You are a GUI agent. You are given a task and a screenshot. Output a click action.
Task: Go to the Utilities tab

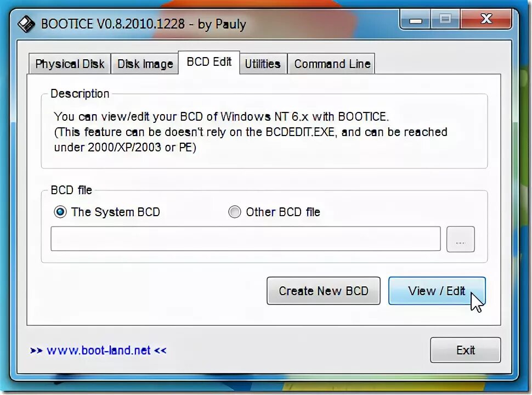263,64
